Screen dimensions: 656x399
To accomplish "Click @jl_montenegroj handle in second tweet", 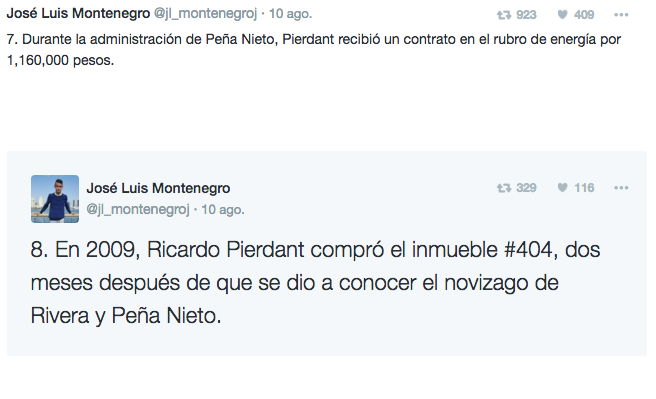I will coord(138,209).
